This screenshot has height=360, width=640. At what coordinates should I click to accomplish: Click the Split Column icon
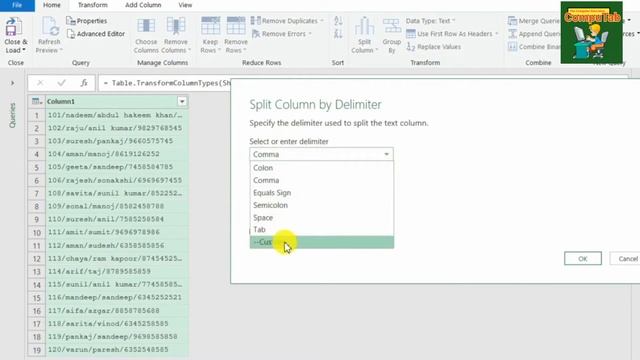364,27
